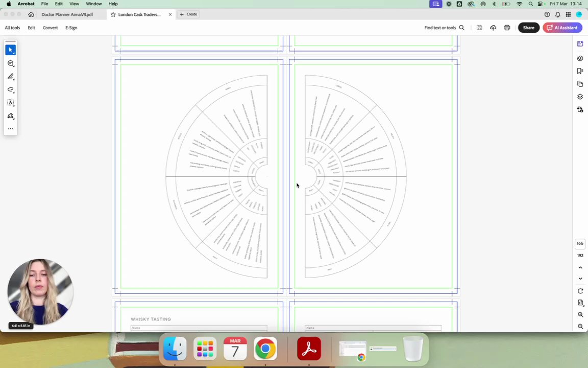This screenshot has width=588, height=368.
Task: Go to the next page chevron
Action: click(580, 279)
